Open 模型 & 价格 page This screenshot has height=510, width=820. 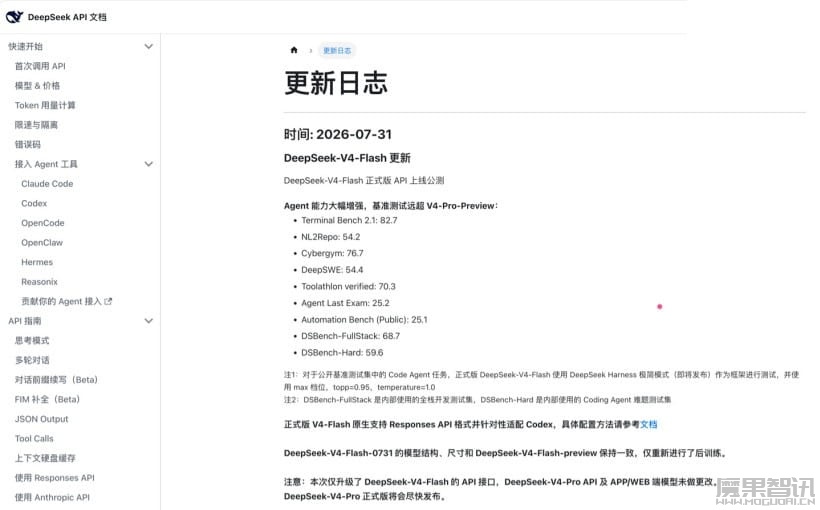click(37, 85)
